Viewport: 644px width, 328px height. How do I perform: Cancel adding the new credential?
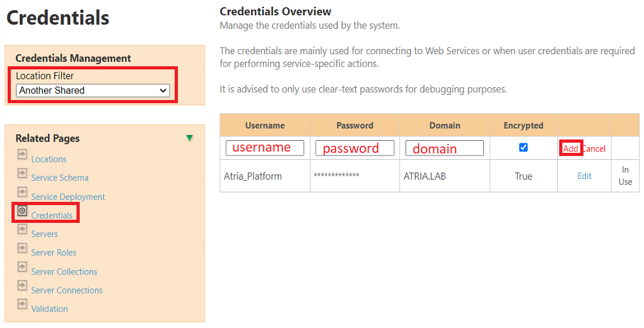point(594,148)
